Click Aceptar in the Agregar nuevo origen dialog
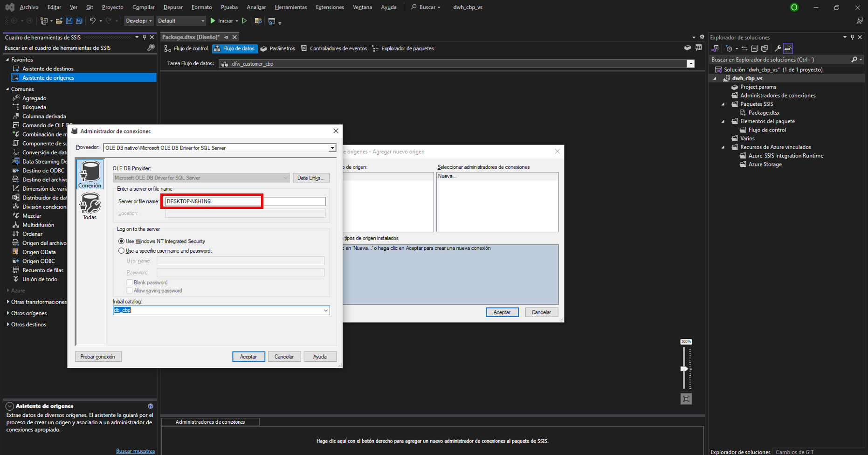This screenshot has width=868, height=455. pyautogui.click(x=502, y=312)
